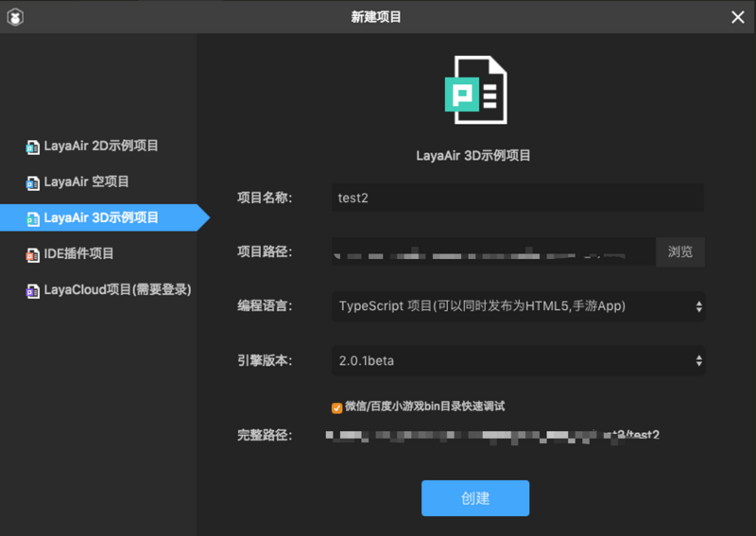Click the 编程语言 label
The width and height of the screenshot is (756, 536).
(265, 306)
